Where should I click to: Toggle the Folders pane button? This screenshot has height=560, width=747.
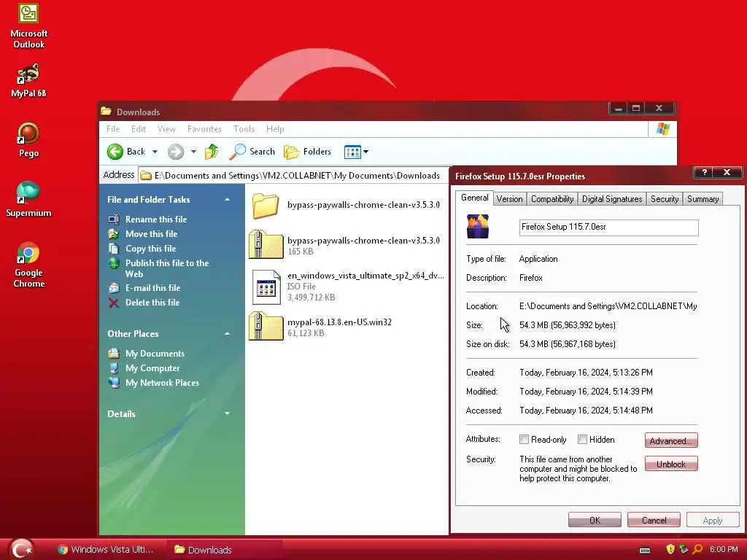pyautogui.click(x=307, y=152)
